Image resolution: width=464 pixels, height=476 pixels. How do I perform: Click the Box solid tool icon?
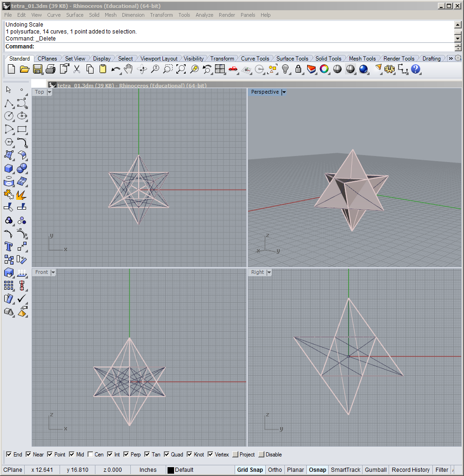(x=9, y=168)
